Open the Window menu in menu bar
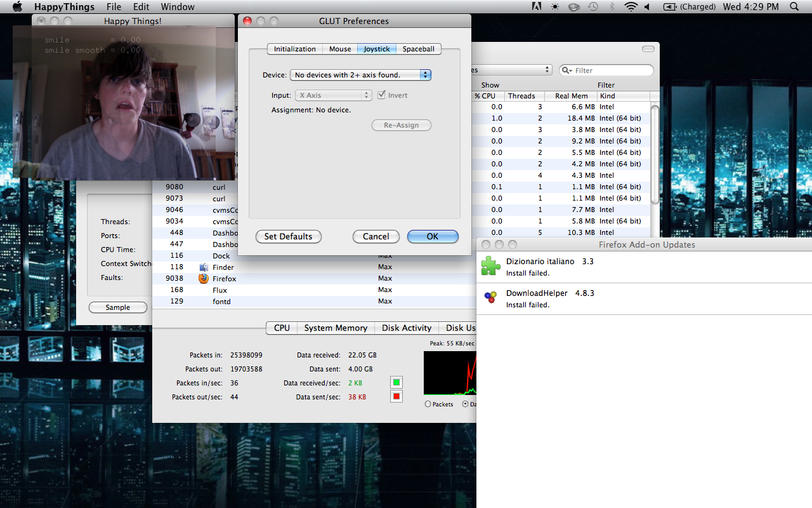The width and height of the screenshot is (812, 508). click(178, 7)
